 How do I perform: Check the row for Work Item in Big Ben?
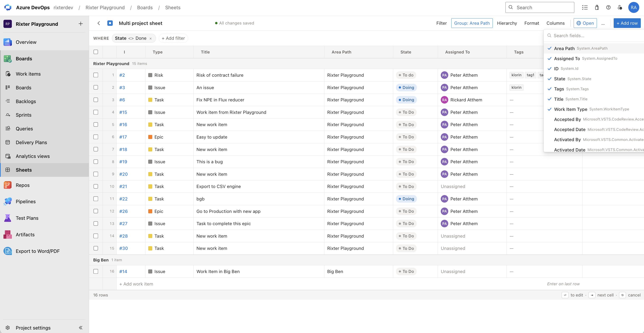coord(96,271)
